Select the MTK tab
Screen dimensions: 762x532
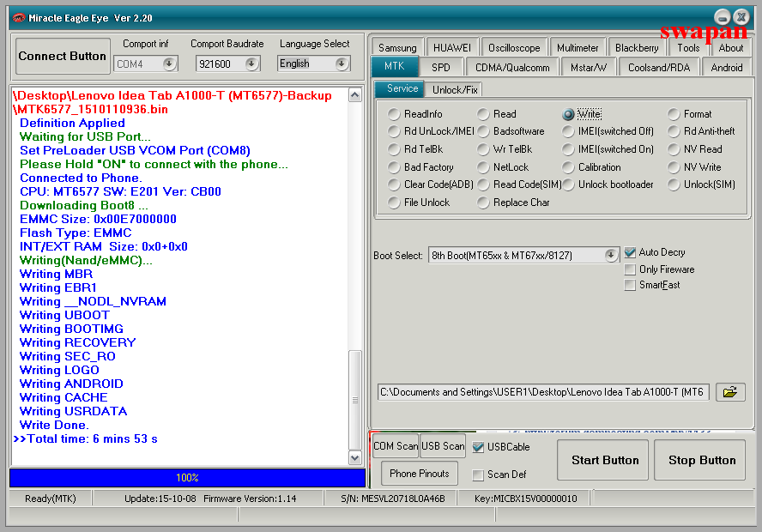pos(395,66)
